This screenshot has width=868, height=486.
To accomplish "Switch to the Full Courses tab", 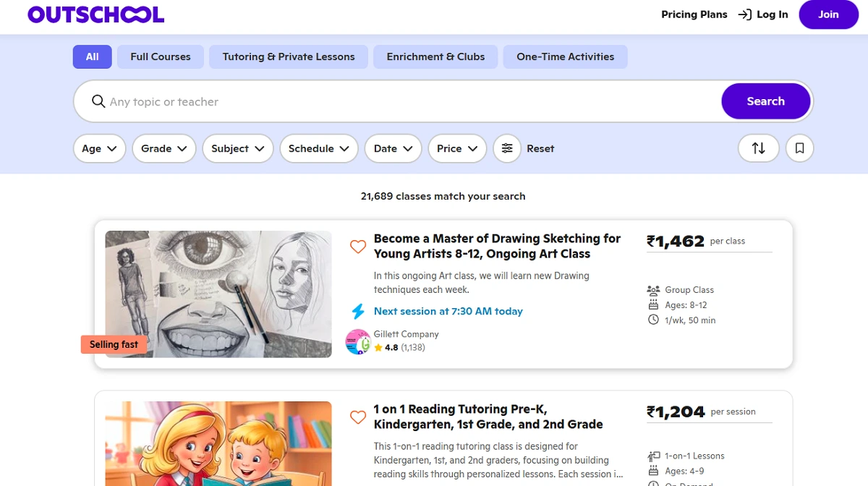I will click(161, 56).
